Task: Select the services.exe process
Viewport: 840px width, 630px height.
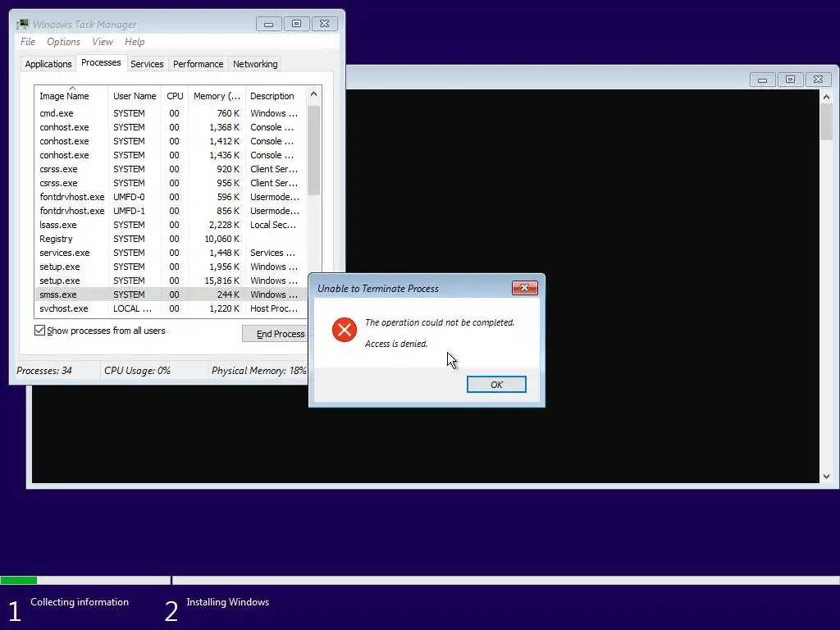Action: 171,253
